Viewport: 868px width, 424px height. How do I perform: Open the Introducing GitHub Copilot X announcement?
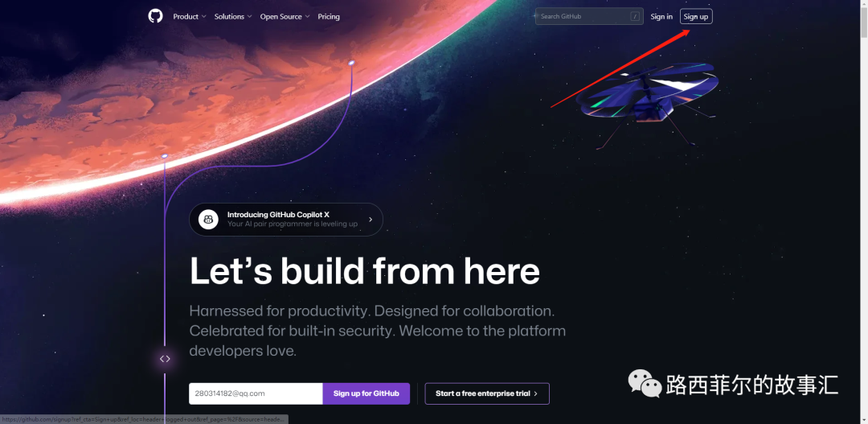tap(285, 220)
